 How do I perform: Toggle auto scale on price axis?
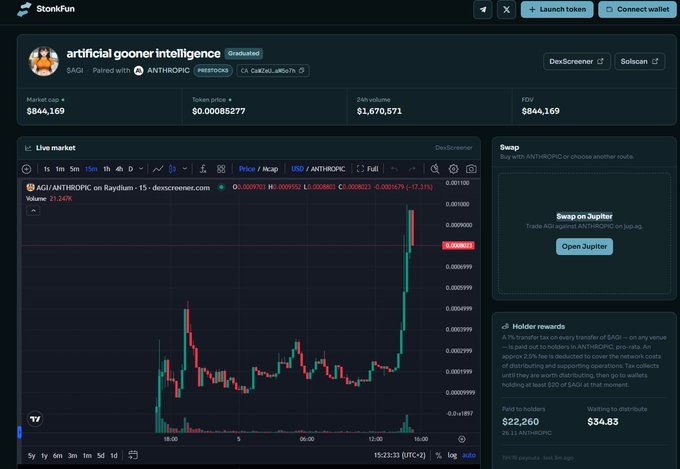click(x=469, y=455)
